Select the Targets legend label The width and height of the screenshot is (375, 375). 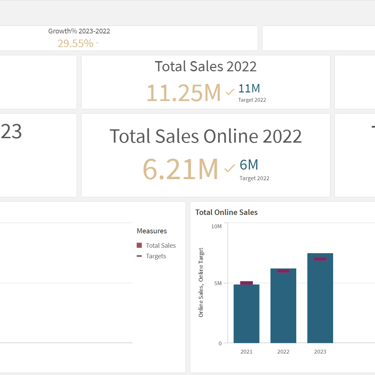point(156,256)
